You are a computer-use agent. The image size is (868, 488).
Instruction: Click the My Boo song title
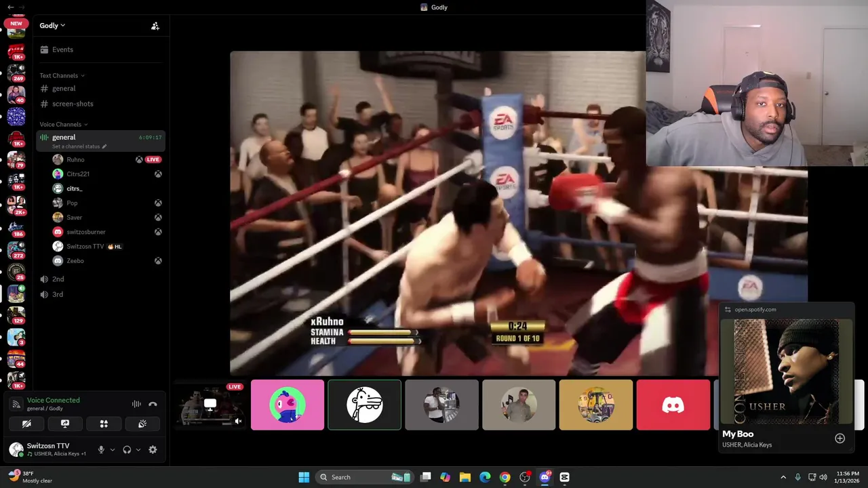click(738, 434)
